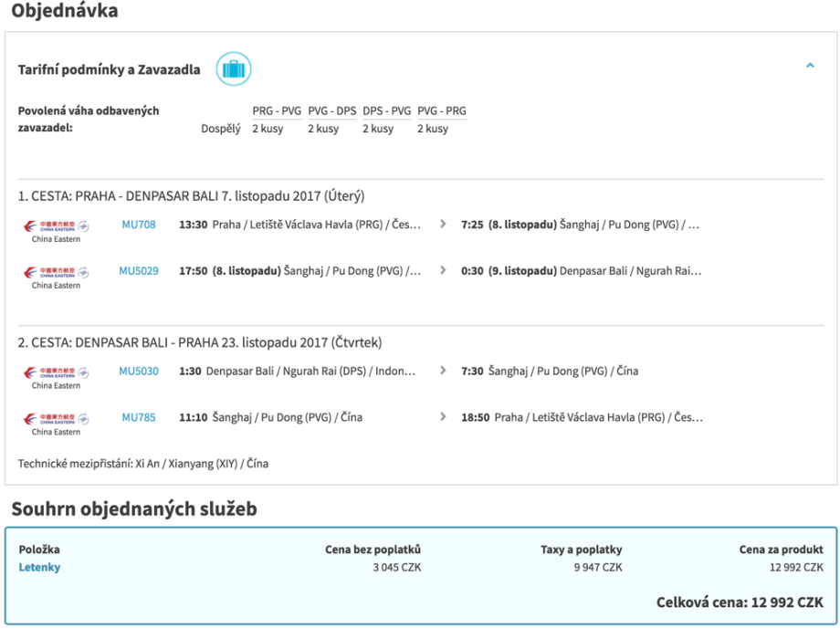Select the PRG - PVG baggage column header

[x=277, y=111]
